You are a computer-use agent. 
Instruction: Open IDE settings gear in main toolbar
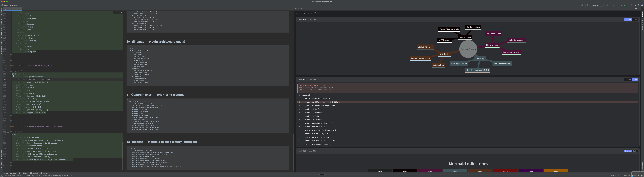click(642, 5)
